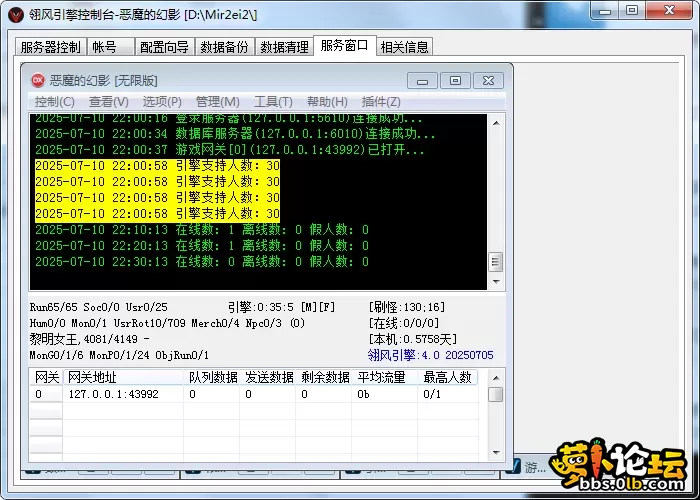Image resolution: width=700 pixels, height=500 pixels.
Task: Click the 22:20:13 在线数 log line
Action: tap(202, 246)
